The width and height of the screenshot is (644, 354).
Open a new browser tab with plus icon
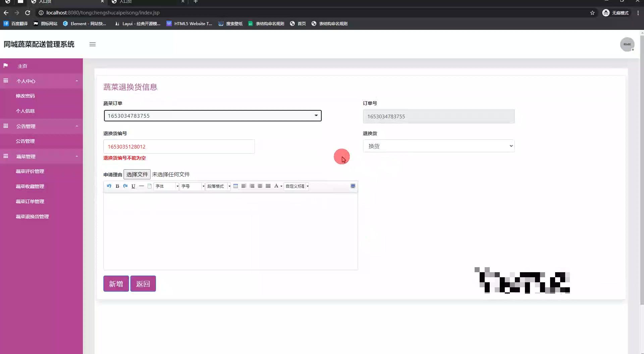[x=196, y=2]
